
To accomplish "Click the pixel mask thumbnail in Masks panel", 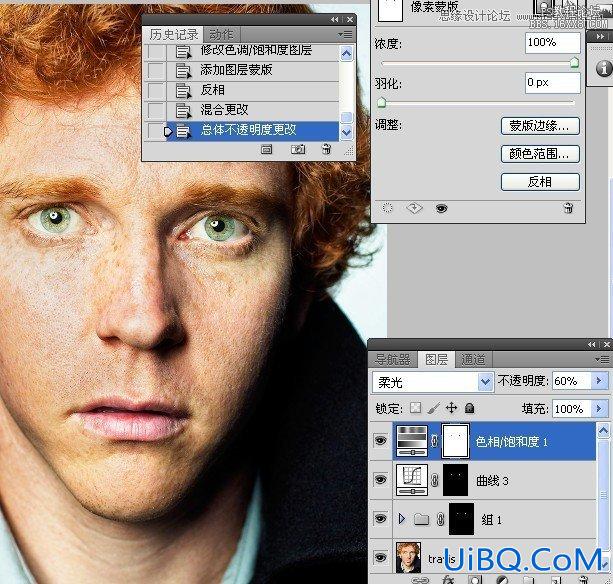I will coord(390,10).
